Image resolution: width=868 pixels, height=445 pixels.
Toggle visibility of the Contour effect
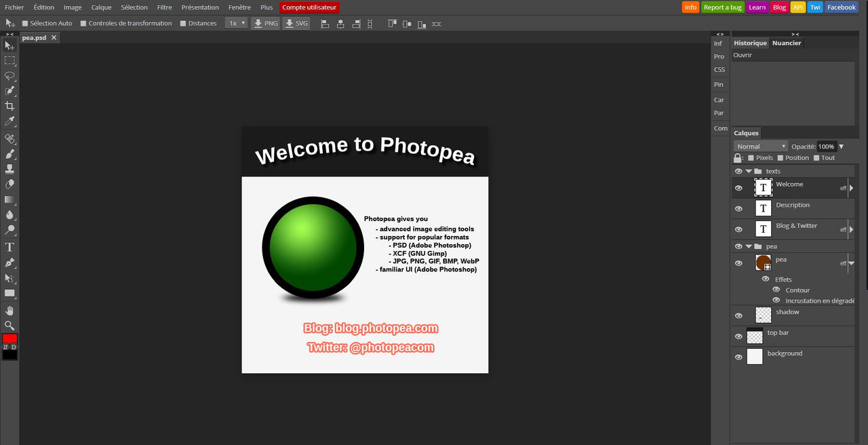coord(776,290)
